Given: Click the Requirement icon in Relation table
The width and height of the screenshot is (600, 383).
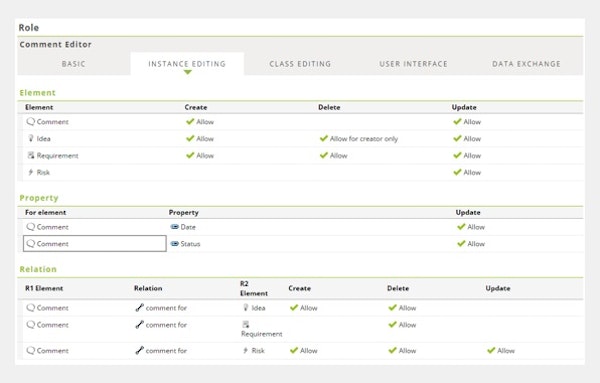Looking at the screenshot, I should coord(246,324).
